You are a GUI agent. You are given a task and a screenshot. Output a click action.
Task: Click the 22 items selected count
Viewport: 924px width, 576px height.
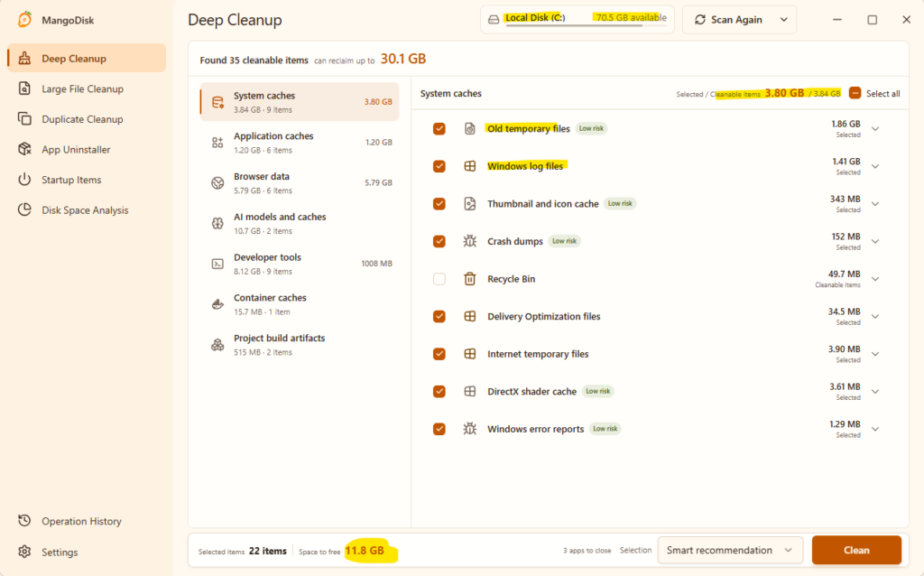pyautogui.click(x=267, y=551)
